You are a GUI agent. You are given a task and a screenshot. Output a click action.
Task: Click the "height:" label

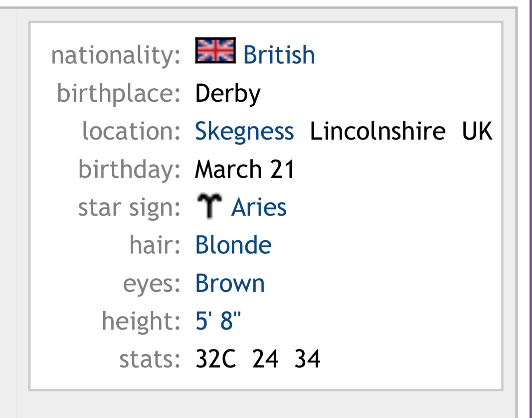tap(141, 322)
